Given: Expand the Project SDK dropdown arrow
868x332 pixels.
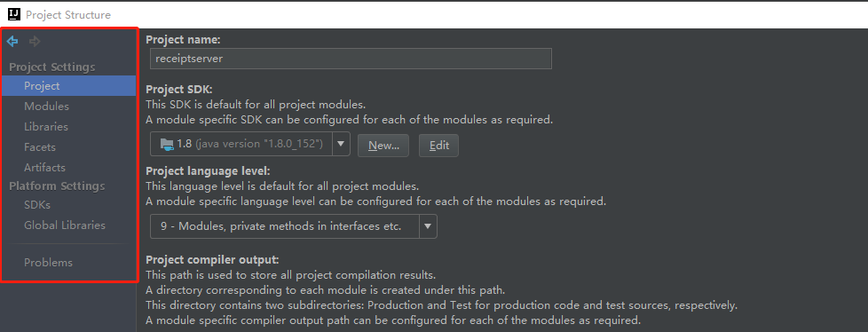Looking at the screenshot, I should pos(341,145).
